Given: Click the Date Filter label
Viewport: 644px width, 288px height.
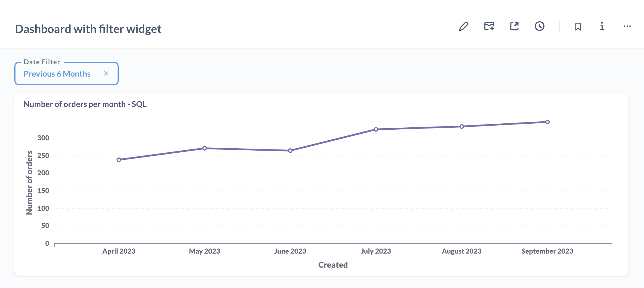Looking at the screenshot, I should pos(42,62).
